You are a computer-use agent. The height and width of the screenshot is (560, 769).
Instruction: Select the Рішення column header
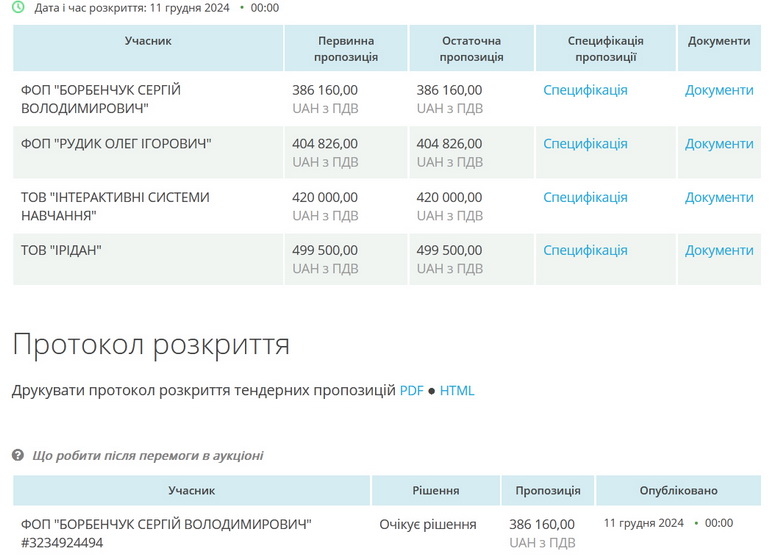click(435, 491)
